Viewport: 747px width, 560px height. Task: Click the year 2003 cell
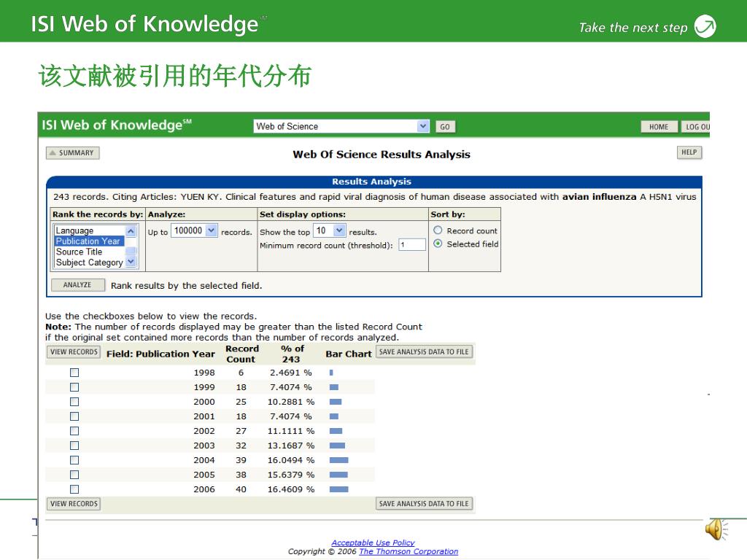[x=204, y=446]
